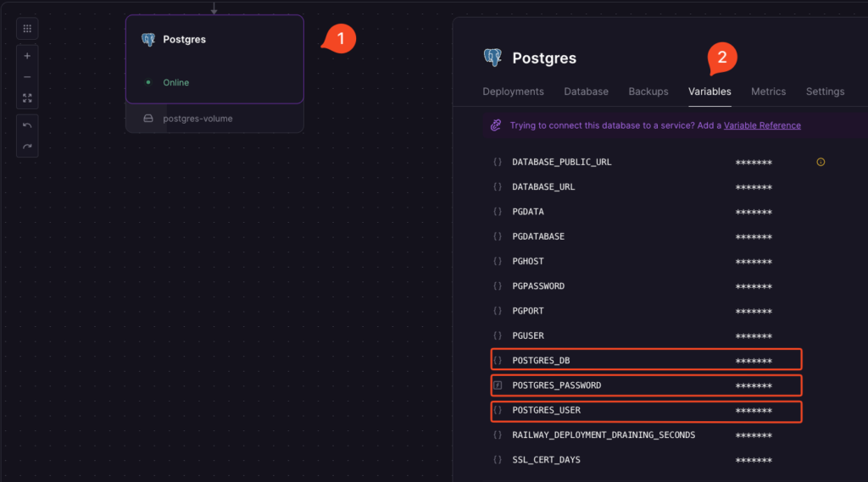Click the grid layout icon on canvas toolbar
Screen dimensions: 868x482
(x=27, y=29)
